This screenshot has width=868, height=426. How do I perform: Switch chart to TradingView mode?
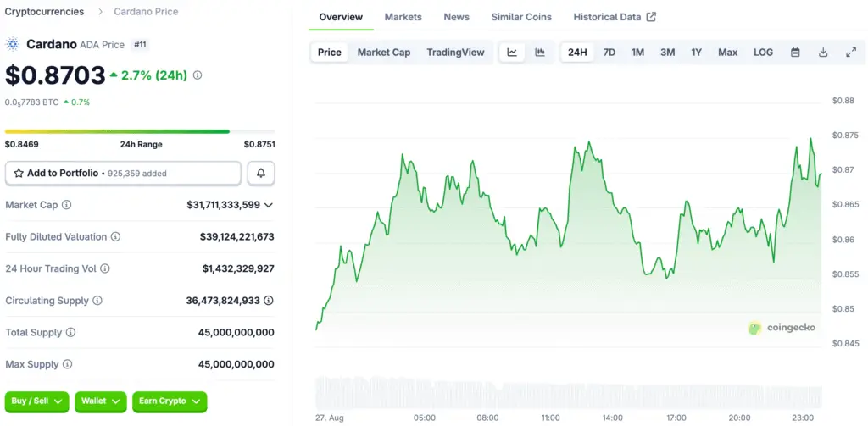tap(455, 53)
